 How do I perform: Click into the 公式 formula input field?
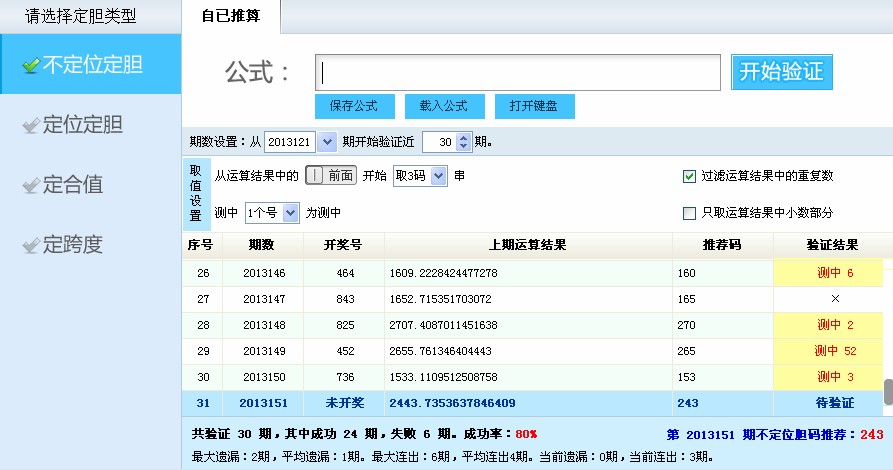point(518,72)
